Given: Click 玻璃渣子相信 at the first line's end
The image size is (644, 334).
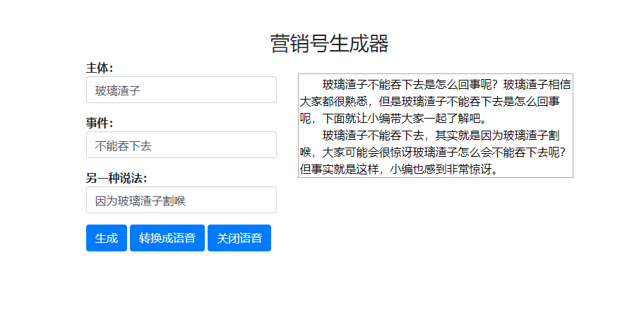Looking at the screenshot, I should pos(537,85).
